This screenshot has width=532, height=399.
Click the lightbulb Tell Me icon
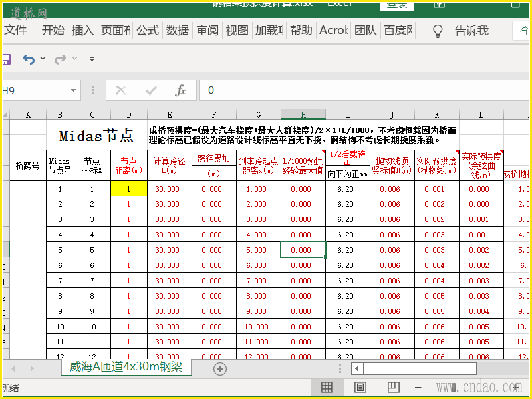[x=438, y=31]
